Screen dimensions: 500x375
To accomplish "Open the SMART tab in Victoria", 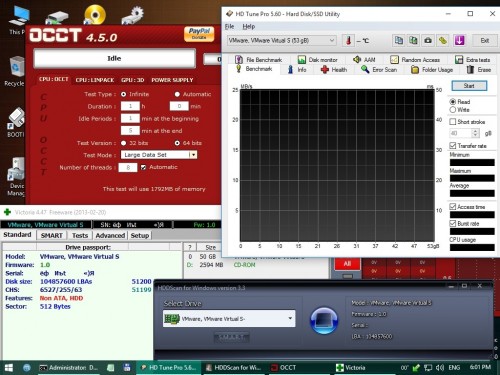I will [x=52, y=235].
